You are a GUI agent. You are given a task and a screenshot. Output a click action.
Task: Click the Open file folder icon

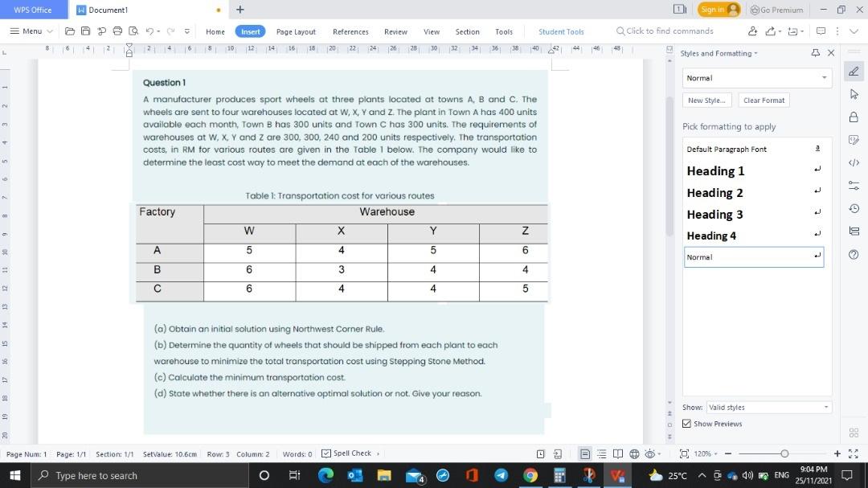pos(70,31)
